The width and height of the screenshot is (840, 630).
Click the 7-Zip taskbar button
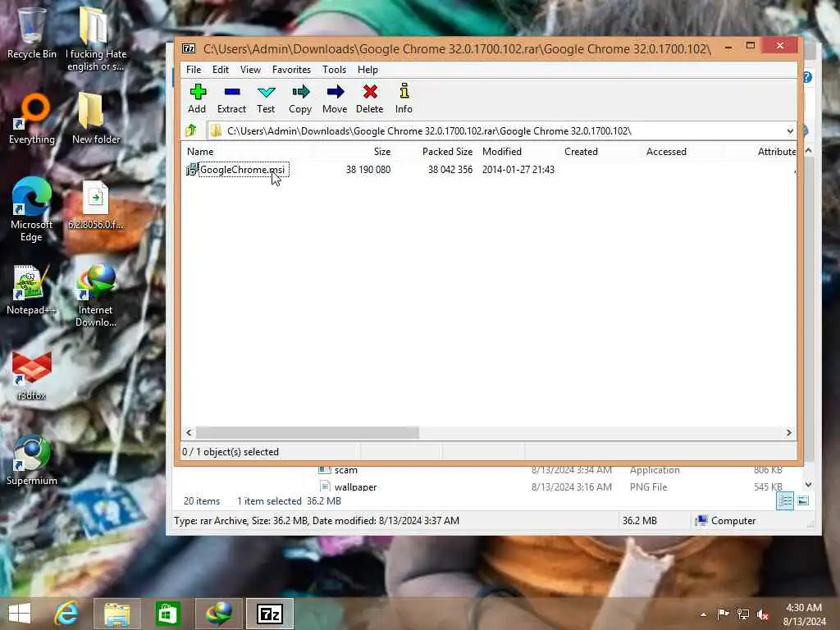click(270, 614)
